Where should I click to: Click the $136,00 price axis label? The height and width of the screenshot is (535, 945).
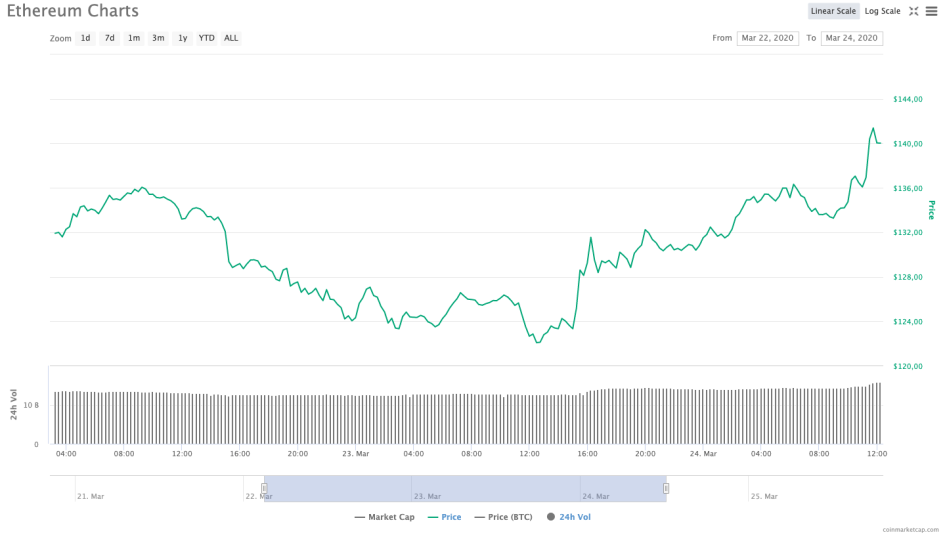tap(908, 189)
